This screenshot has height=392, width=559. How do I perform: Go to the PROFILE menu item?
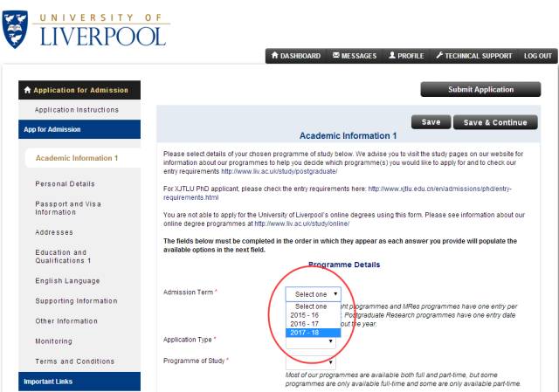tap(406, 56)
